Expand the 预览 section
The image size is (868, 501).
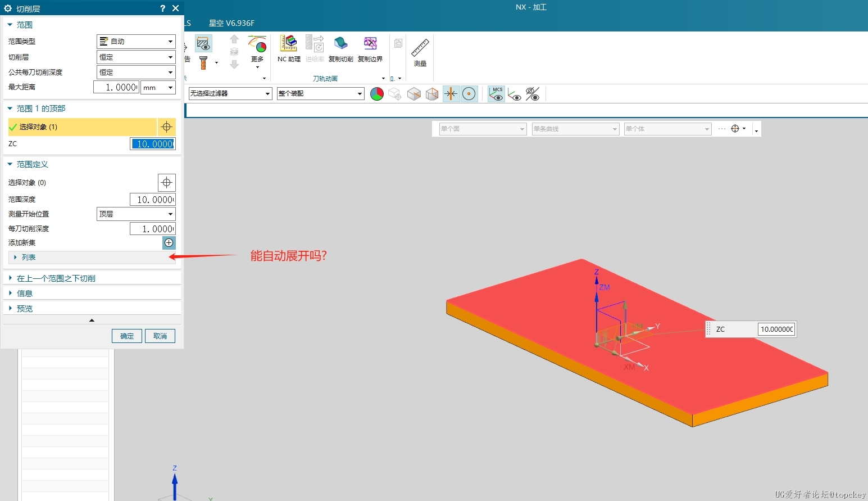click(92, 308)
